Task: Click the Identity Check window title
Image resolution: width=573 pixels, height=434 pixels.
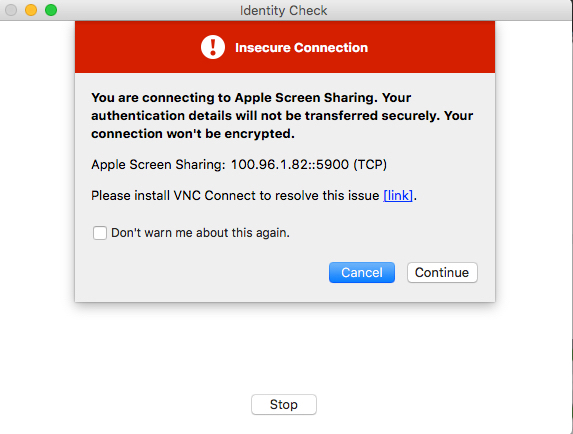Action: [x=283, y=11]
